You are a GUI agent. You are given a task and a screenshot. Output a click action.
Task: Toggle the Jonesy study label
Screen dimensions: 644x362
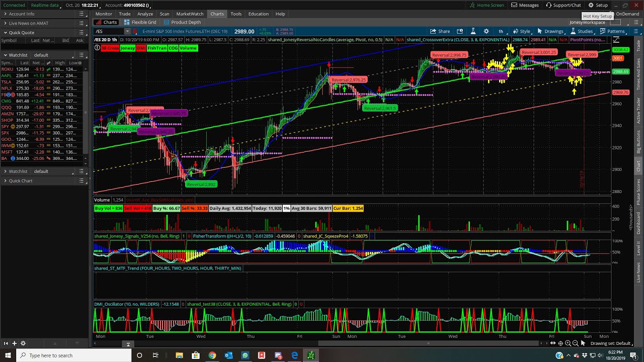128,48
